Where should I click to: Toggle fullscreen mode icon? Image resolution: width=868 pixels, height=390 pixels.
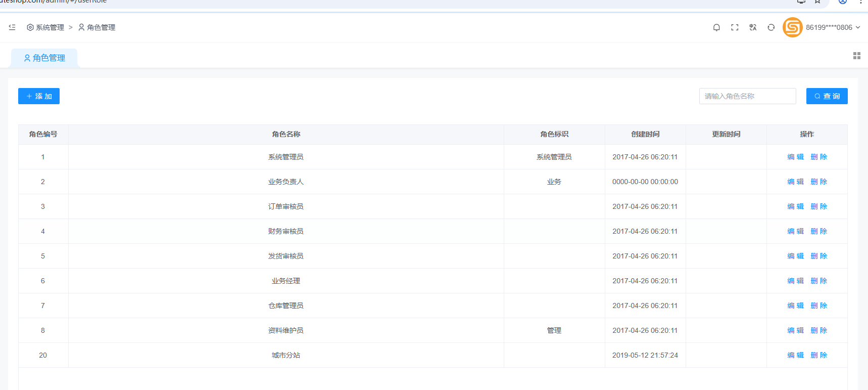point(735,27)
